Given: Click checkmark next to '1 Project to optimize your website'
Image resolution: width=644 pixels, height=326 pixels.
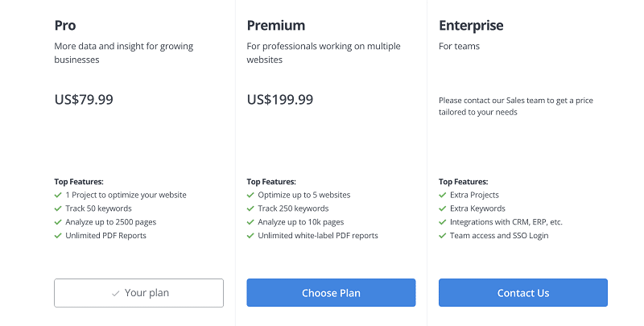Looking at the screenshot, I should point(58,195).
